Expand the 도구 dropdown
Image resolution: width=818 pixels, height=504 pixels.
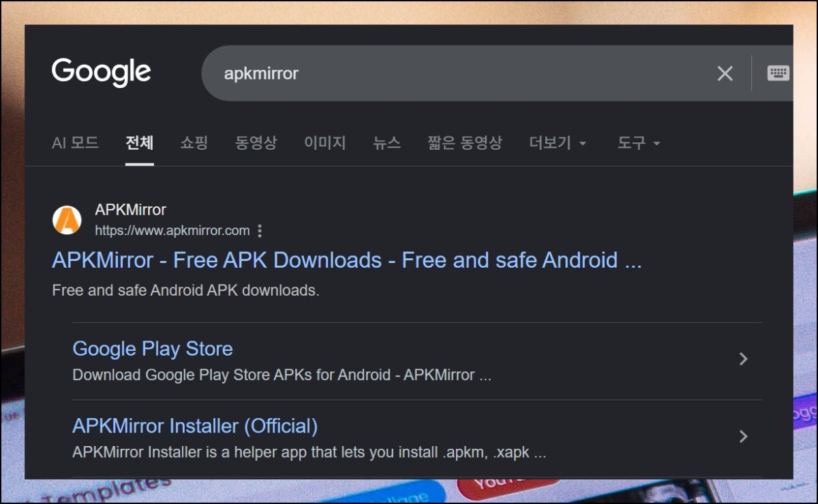[x=639, y=143]
